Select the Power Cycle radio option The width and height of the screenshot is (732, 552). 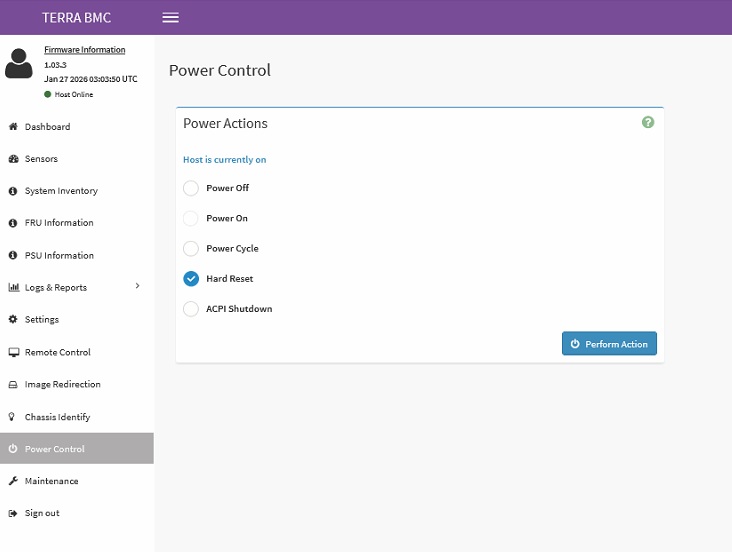tap(191, 248)
